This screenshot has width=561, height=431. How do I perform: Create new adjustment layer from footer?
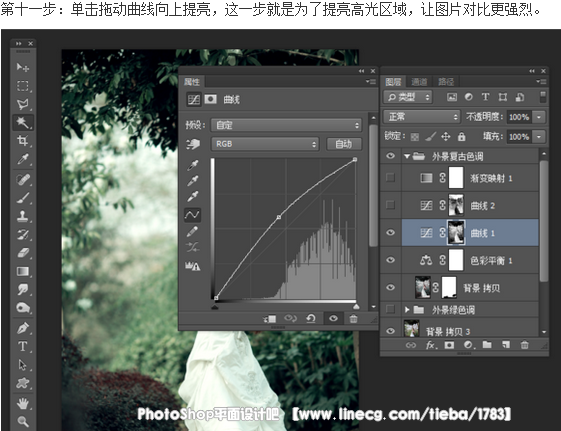point(468,345)
